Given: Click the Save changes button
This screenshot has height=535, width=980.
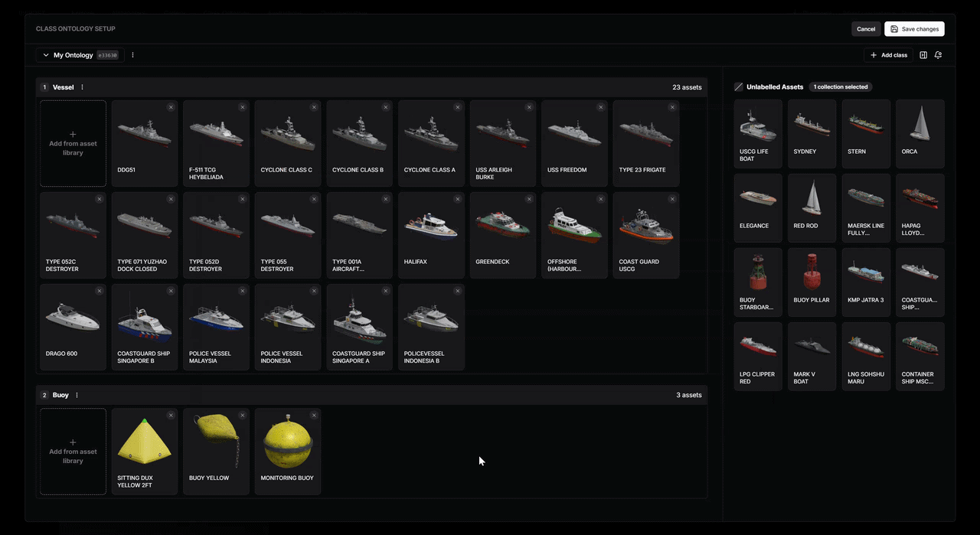Looking at the screenshot, I should click(914, 29).
